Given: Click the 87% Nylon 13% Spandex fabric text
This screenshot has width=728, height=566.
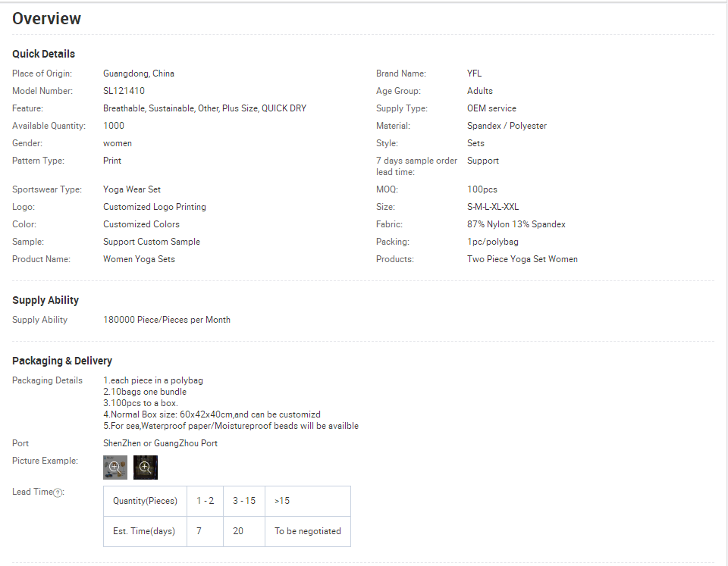Looking at the screenshot, I should click(x=516, y=224).
